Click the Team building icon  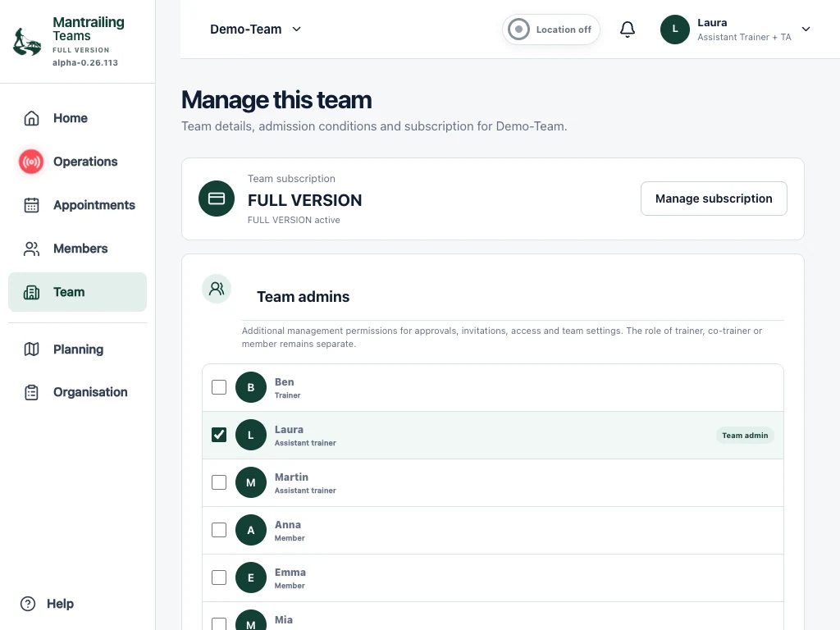click(x=32, y=292)
